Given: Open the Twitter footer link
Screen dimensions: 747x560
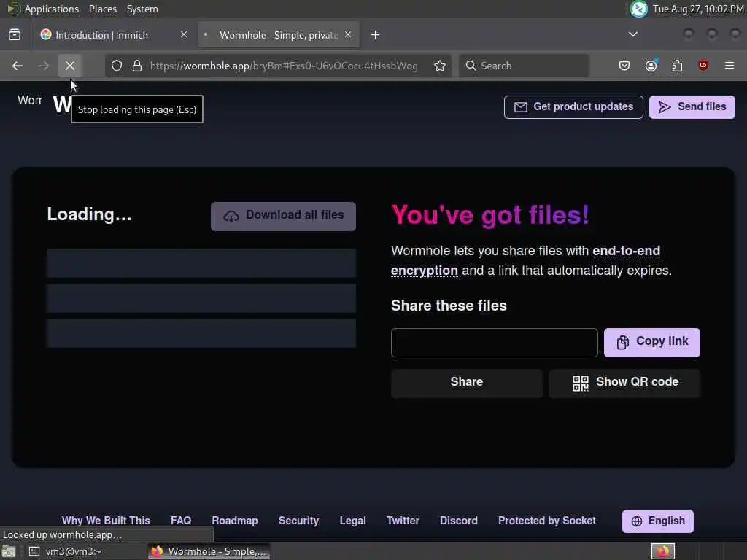Looking at the screenshot, I should 403,521.
